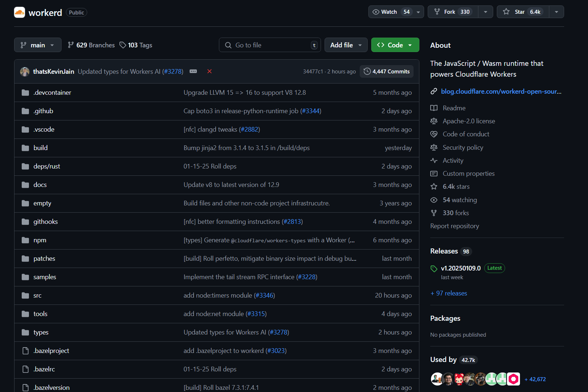The width and height of the screenshot is (588, 392).
Task: Open the samples folder
Action: (45, 277)
